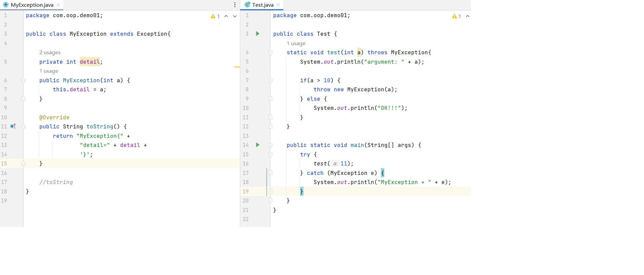Click the '1 usage' hint above test method
Image resolution: width=644 pixels, height=275 pixels.
tap(296, 43)
